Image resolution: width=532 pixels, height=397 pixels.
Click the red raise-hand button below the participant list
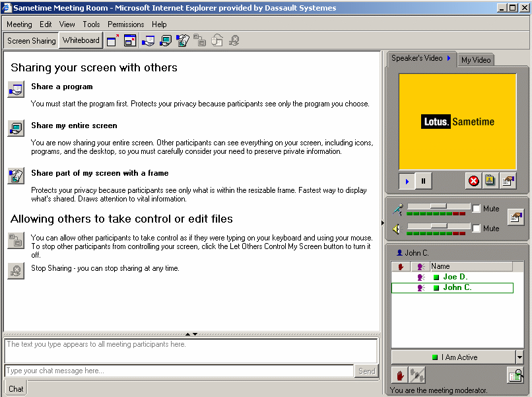pyautogui.click(x=400, y=375)
